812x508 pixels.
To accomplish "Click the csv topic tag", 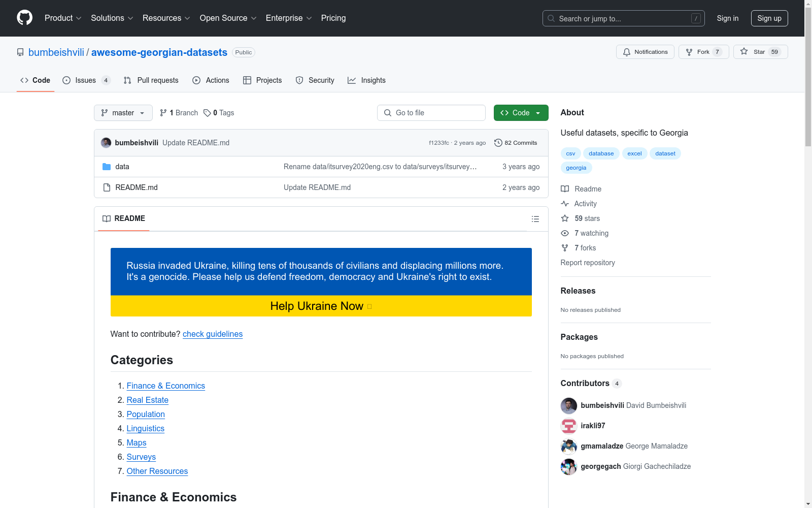I will [x=571, y=153].
